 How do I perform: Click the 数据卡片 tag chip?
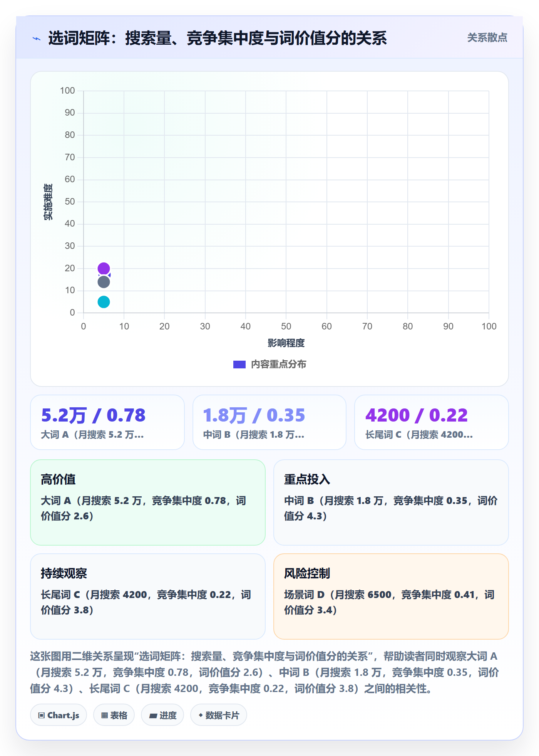[x=219, y=715]
